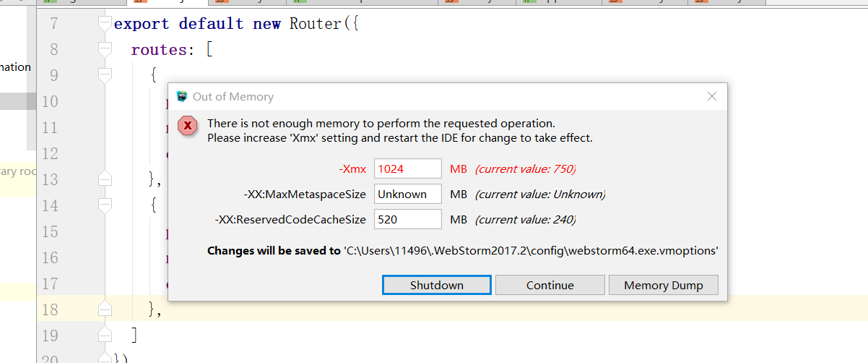Focus the MaxMetaspaceSize input field
This screenshot has width=868, height=363.
408,194
